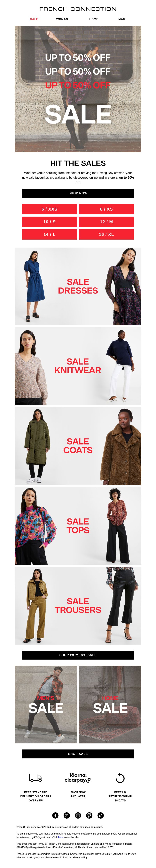Open the X (Twitter) social icon

[66, 815]
